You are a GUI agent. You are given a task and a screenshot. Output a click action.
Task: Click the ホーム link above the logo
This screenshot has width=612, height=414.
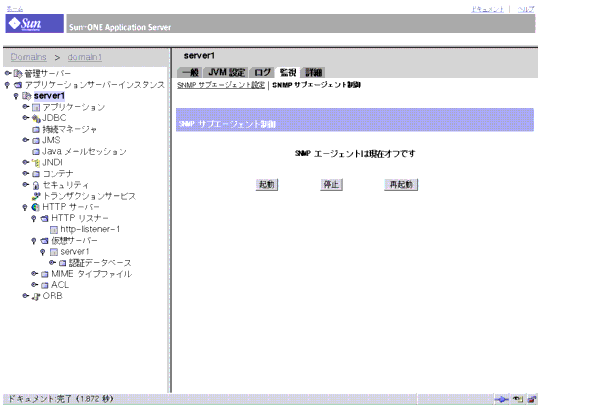click(x=14, y=9)
